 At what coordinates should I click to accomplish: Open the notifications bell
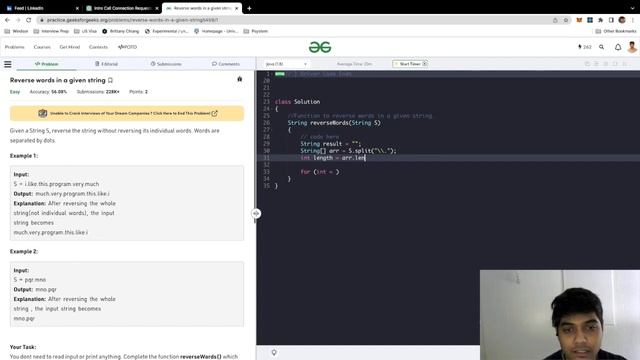click(618, 47)
